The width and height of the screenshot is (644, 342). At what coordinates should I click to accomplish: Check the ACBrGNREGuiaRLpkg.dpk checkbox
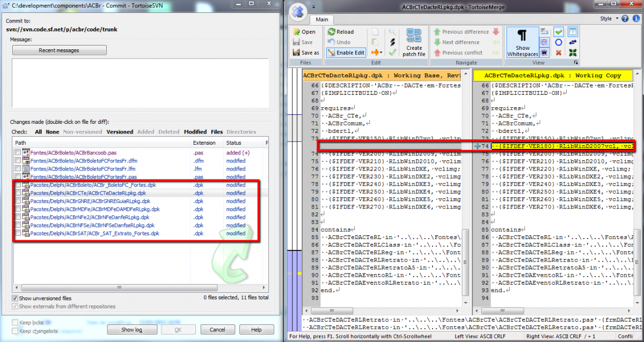tap(18, 201)
